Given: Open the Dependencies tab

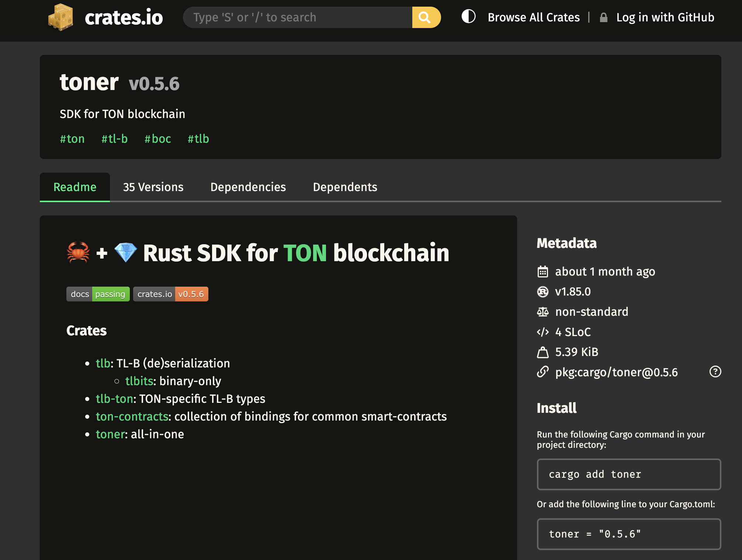Looking at the screenshot, I should tap(248, 187).
